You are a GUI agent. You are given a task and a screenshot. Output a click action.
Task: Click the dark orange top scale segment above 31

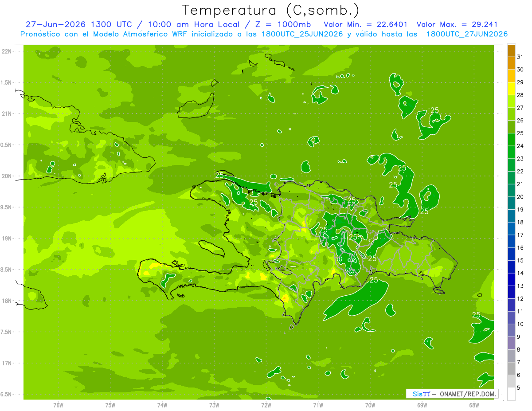tap(511, 51)
